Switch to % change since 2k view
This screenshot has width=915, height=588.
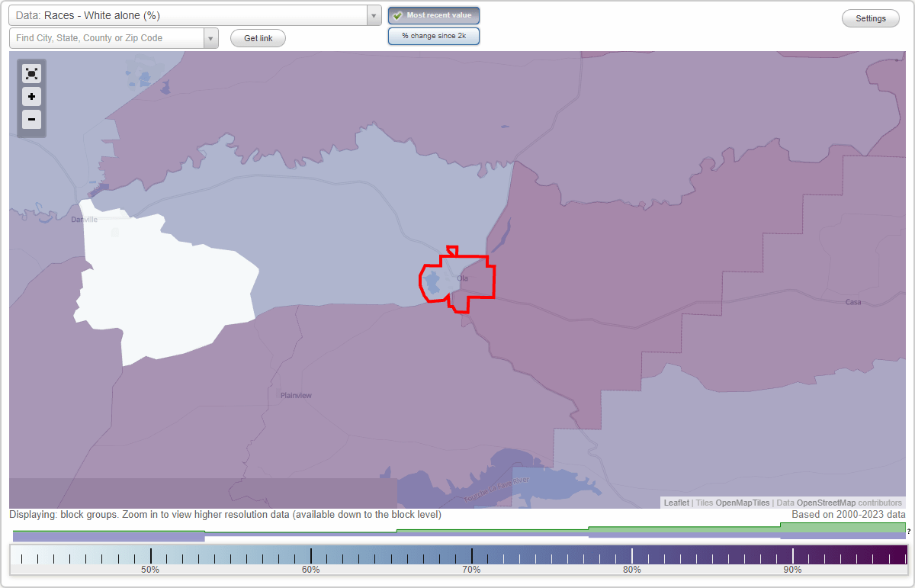(434, 35)
